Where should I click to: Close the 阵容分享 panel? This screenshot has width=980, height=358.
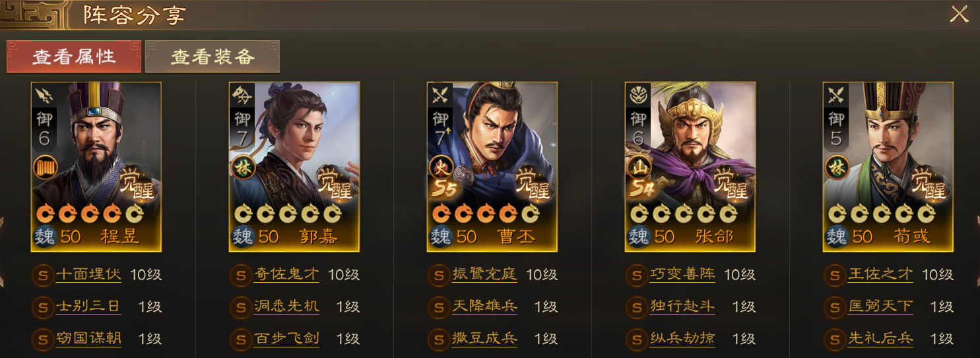pyautogui.click(x=959, y=14)
